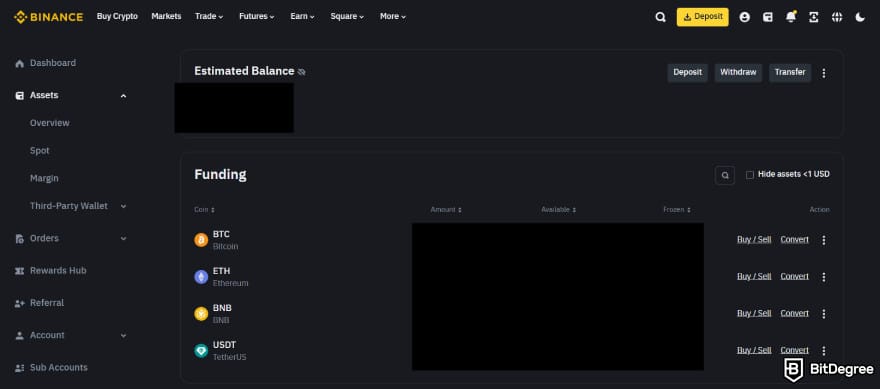Select Overview in Assets sidebar
The height and width of the screenshot is (389, 880).
50,123
